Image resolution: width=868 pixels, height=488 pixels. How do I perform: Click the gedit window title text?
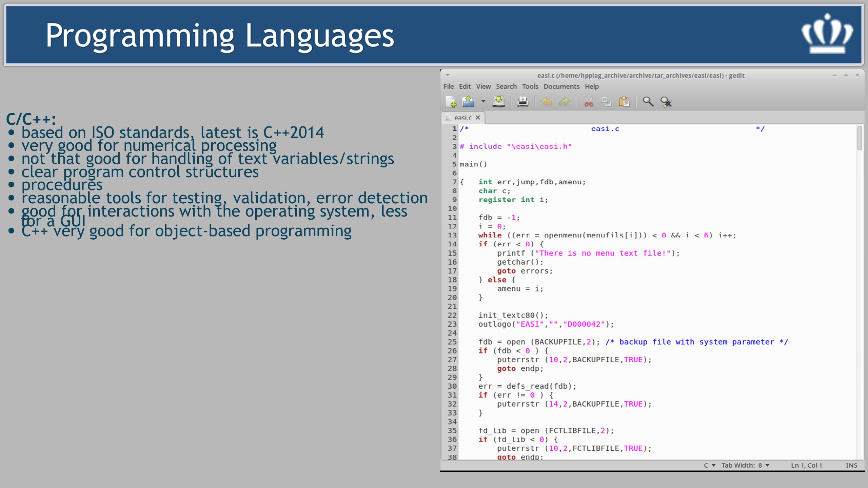640,76
